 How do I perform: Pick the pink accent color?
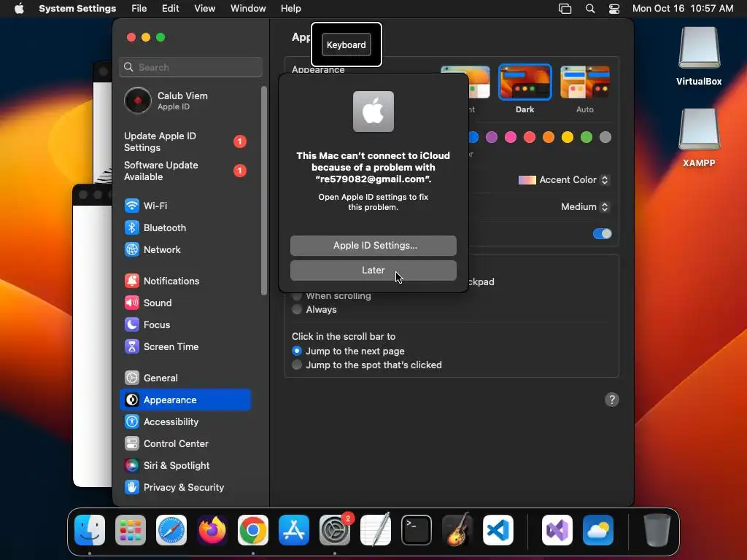(511, 138)
